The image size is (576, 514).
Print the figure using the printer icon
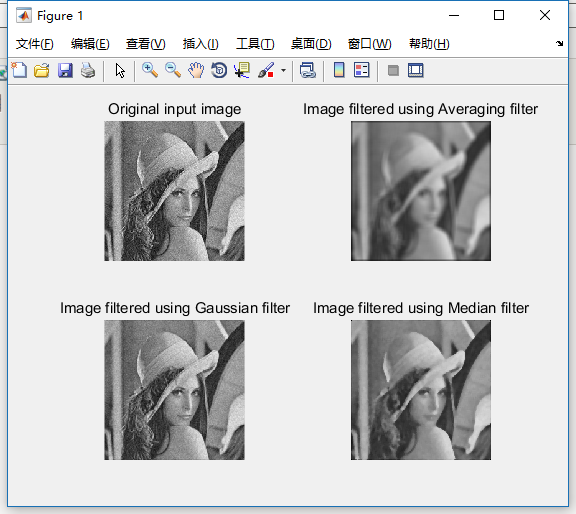click(88, 70)
